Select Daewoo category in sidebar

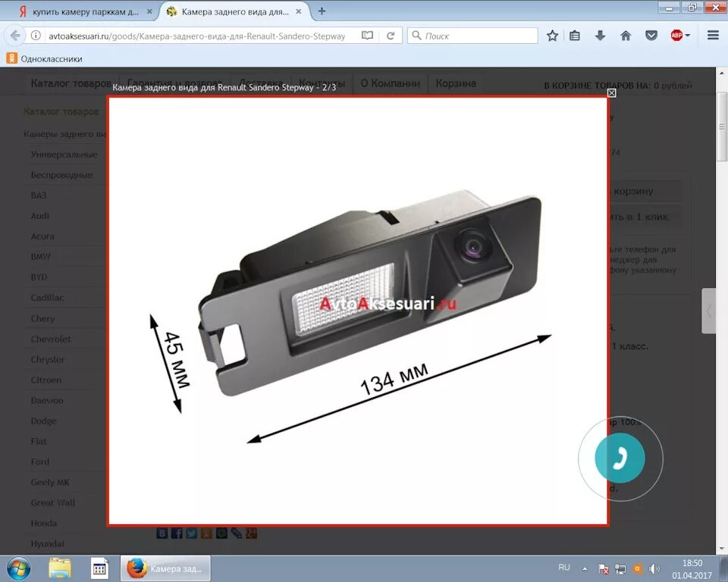coord(47,401)
